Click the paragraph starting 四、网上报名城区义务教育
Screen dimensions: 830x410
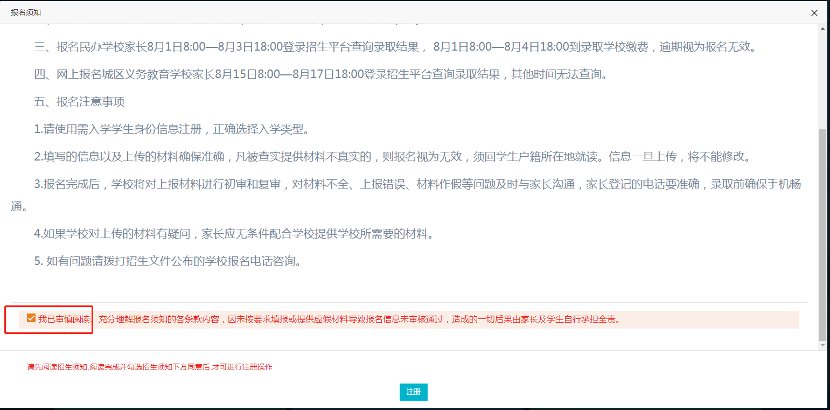pyautogui.click(x=320, y=74)
